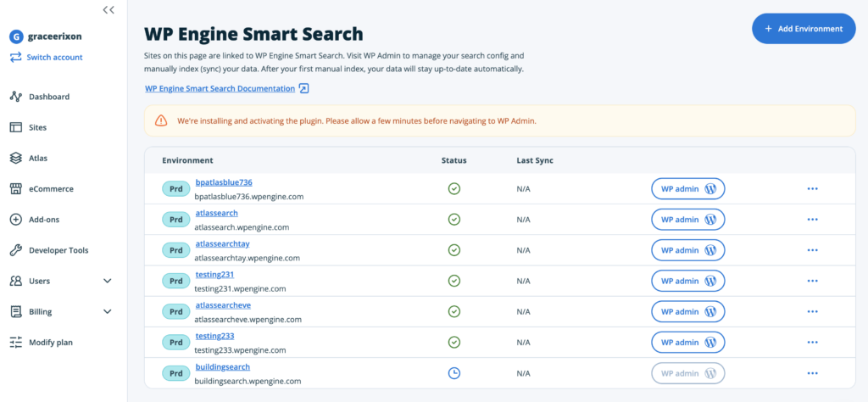
Task: Click the pending clock status for buildingsearch
Action: pos(453,373)
